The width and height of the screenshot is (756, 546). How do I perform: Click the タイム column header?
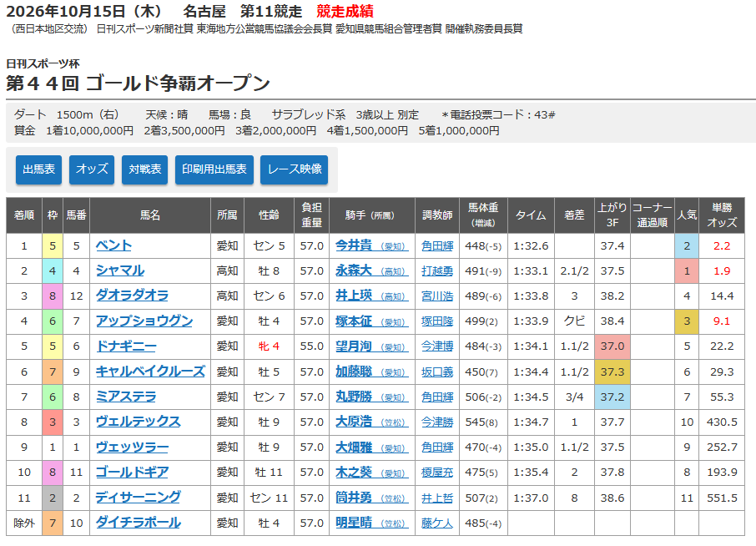click(531, 215)
